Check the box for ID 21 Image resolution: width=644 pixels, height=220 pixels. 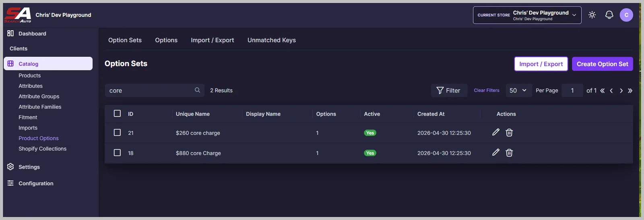(117, 133)
